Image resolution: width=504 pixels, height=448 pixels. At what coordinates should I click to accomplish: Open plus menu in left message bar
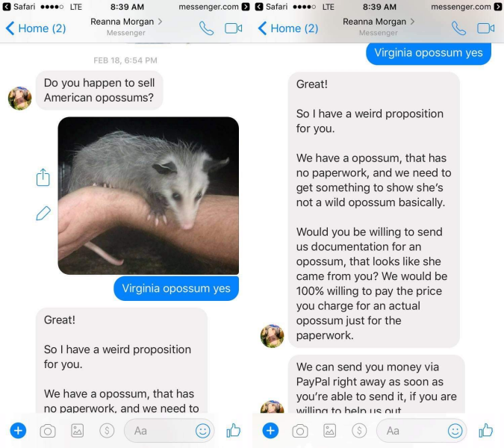point(19,431)
